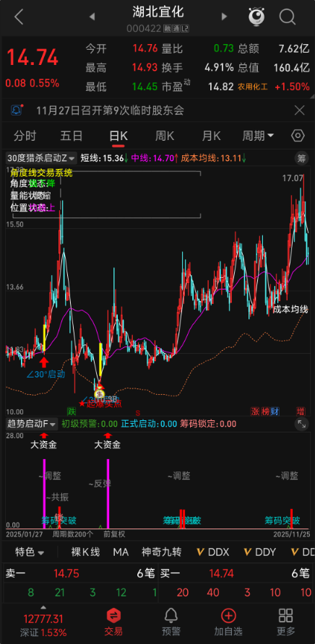Tap the stock name 湖北宜化
Screen dimensions: 315x644
click(x=158, y=12)
